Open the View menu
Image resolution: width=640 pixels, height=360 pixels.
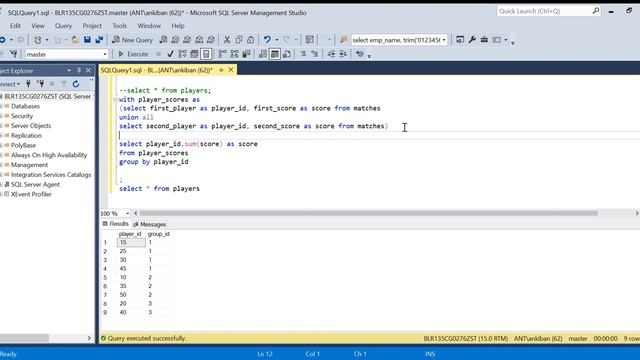click(x=38, y=26)
